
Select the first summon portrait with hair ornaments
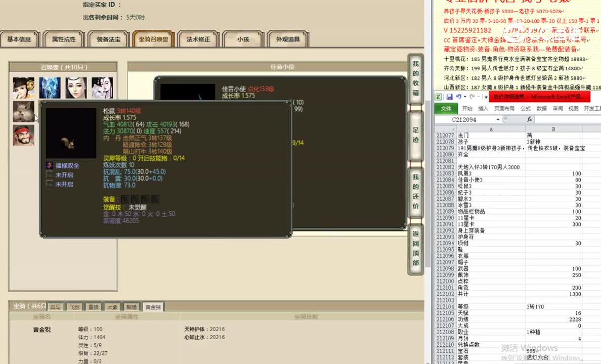[24, 88]
